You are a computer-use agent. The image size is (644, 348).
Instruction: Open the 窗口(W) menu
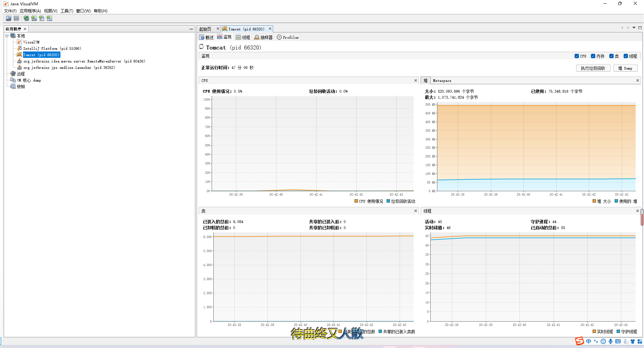point(83,11)
